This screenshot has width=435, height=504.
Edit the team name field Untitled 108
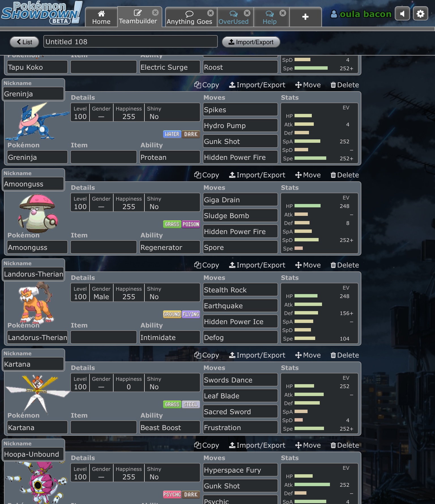click(130, 42)
